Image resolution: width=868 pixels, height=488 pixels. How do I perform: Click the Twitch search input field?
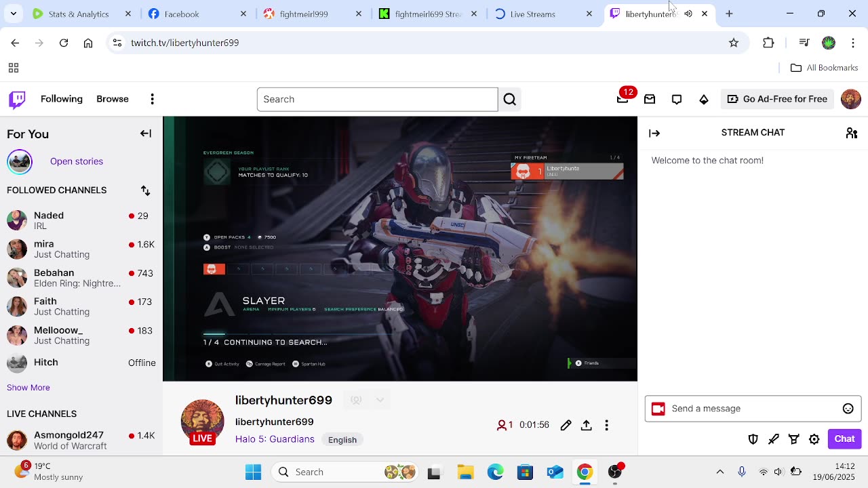(x=377, y=99)
